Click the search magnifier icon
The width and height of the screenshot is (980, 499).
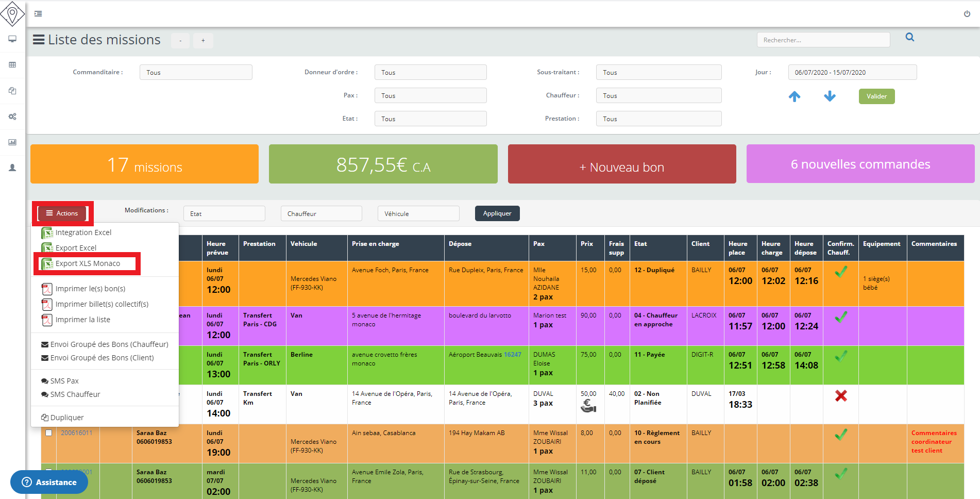(x=909, y=38)
